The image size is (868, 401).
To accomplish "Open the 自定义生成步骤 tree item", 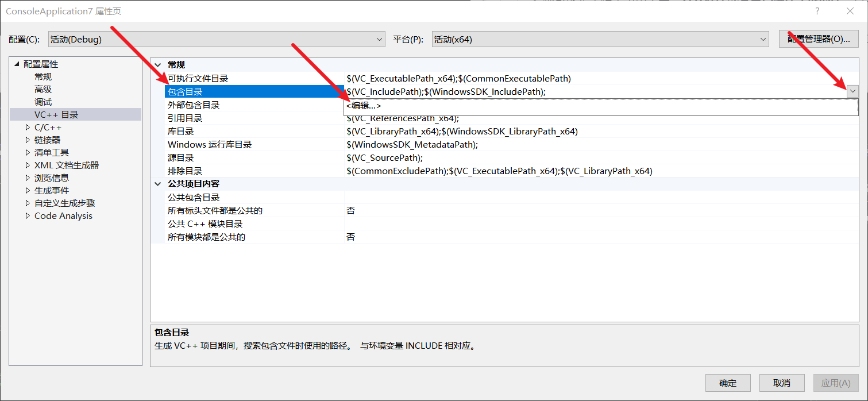I will (65, 203).
